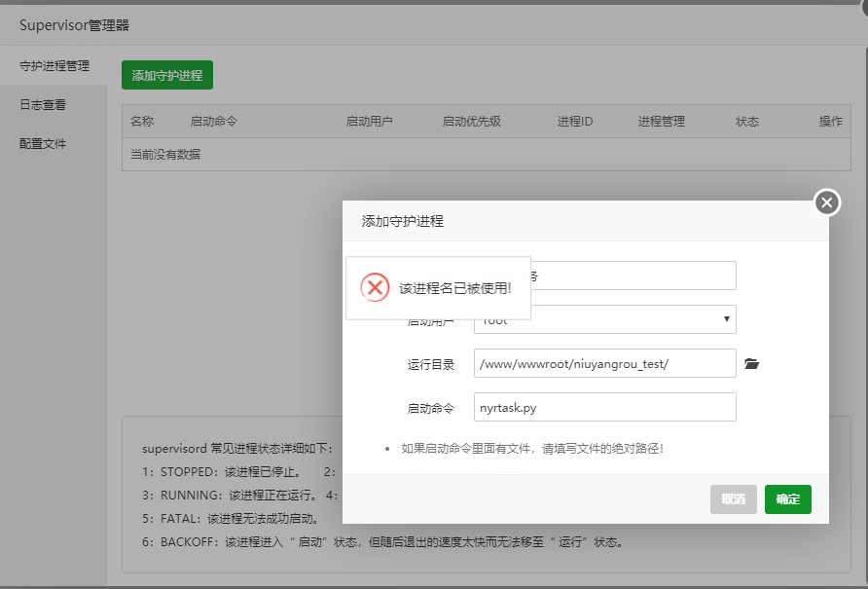
Task: Click the 进程管理 column header
Action: tap(662, 122)
